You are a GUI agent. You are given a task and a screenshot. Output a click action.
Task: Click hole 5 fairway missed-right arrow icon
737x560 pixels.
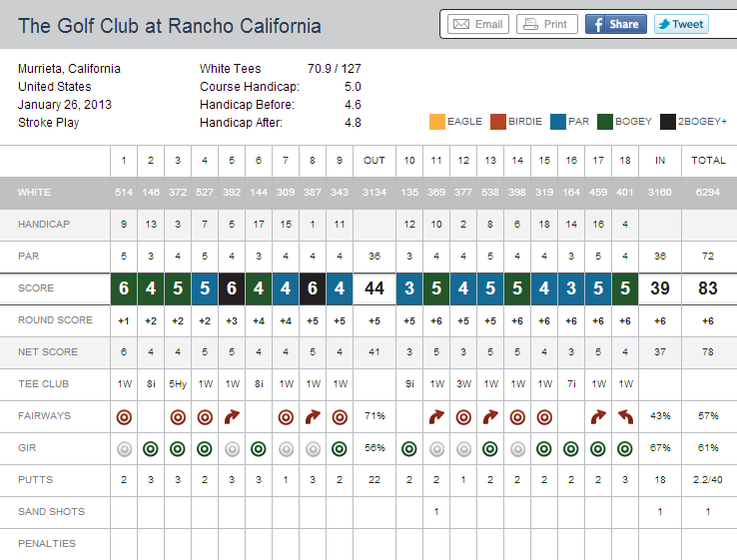click(x=232, y=416)
